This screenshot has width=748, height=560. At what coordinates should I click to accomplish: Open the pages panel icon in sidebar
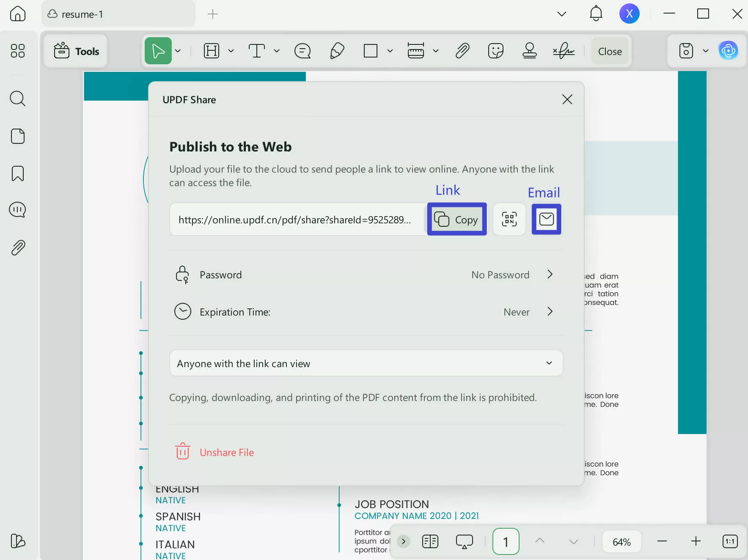(x=18, y=136)
